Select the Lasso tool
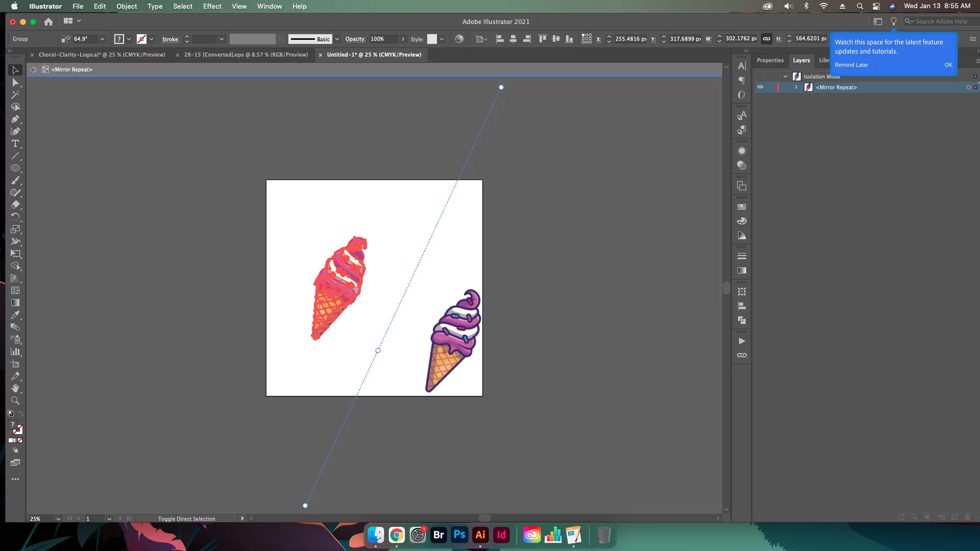The image size is (980, 551). [x=15, y=107]
